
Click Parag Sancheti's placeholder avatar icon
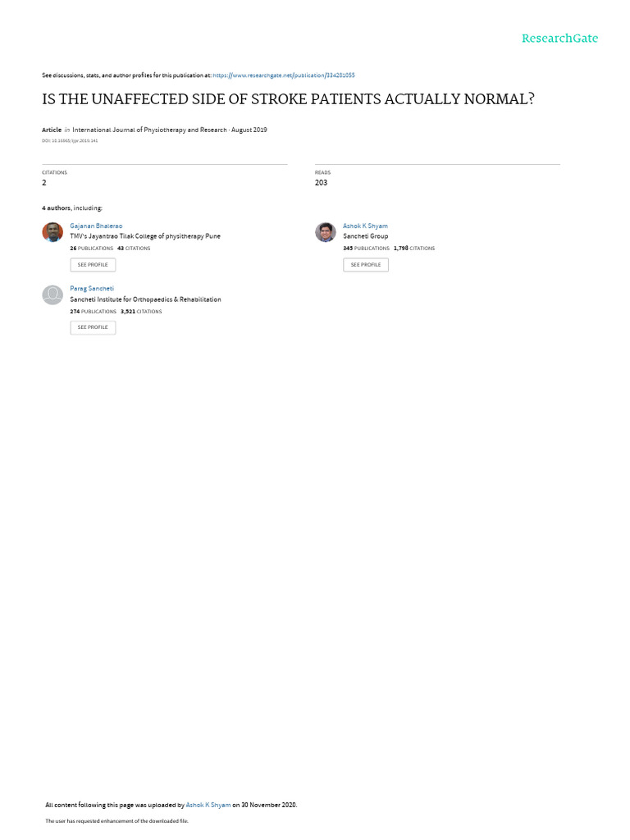52,294
